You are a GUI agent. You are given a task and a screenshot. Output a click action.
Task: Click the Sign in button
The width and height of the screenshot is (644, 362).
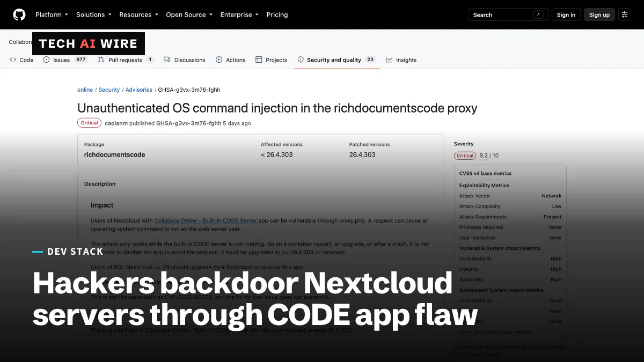pyautogui.click(x=566, y=14)
